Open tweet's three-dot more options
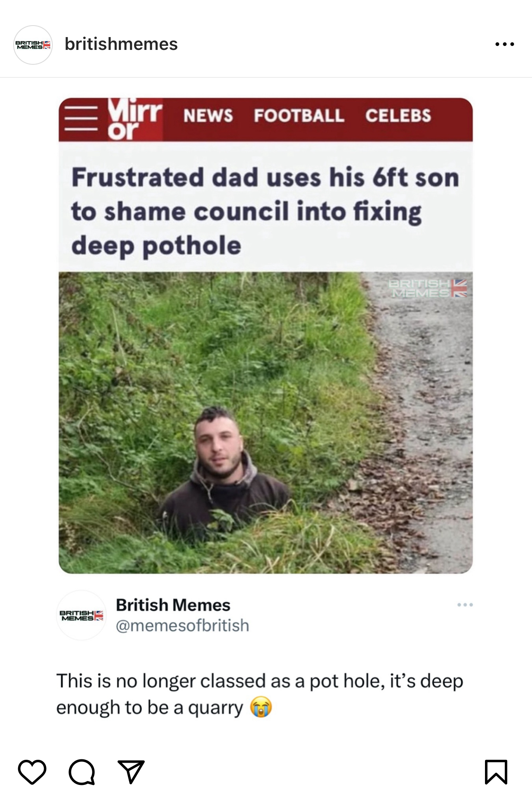 click(465, 605)
